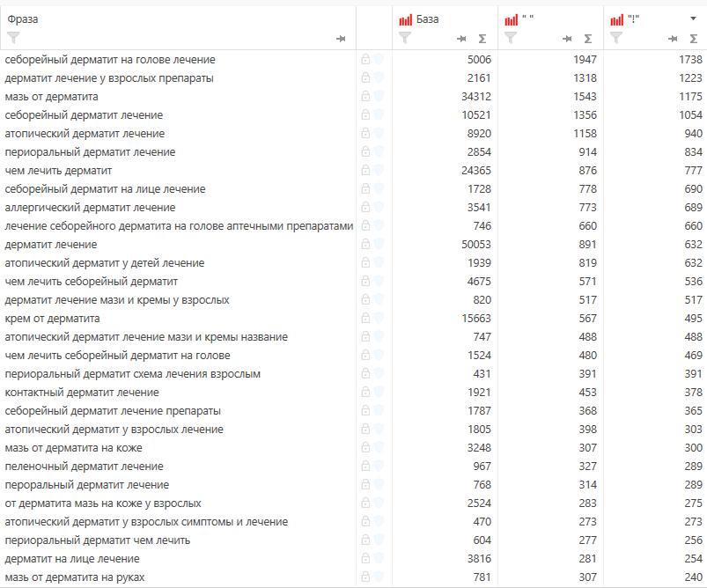
Task: Filter the " " frequency column
Action: click(x=511, y=38)
